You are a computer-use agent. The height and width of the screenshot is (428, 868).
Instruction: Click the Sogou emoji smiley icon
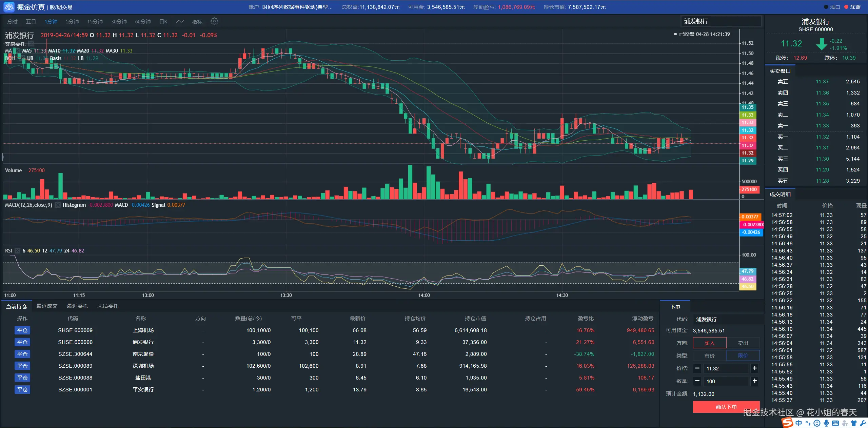coord(817,423)
